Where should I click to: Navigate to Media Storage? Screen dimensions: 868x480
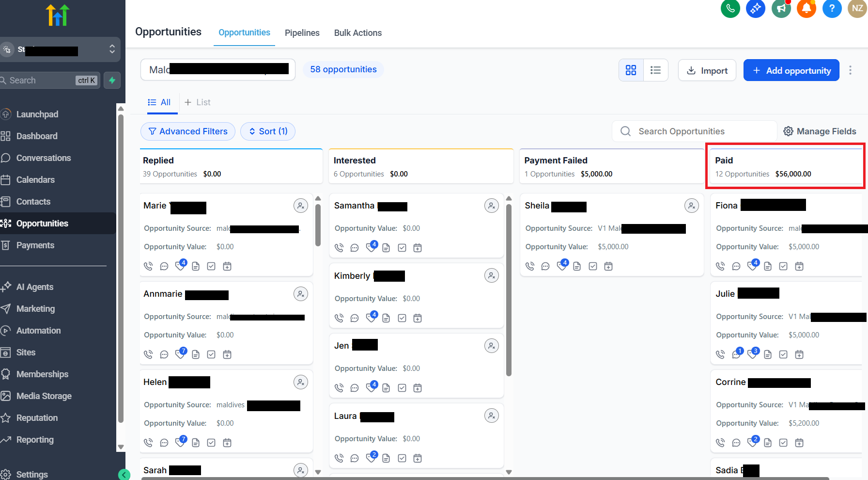click(x=43, y=396)
